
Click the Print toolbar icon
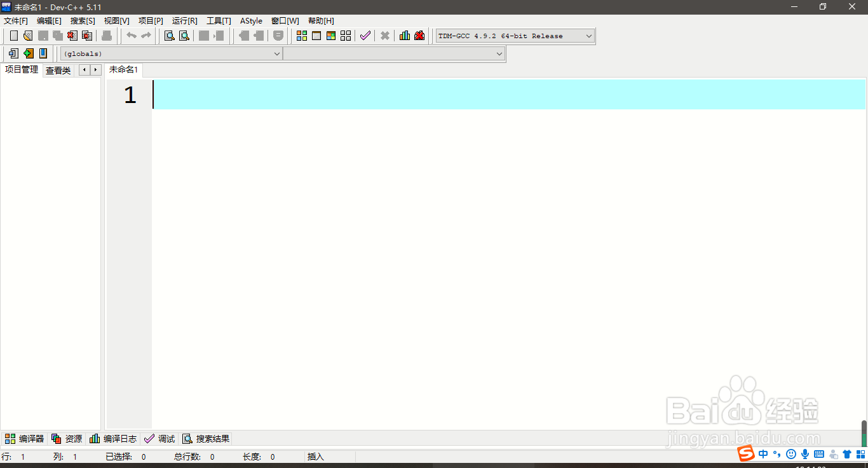(107, 36)
